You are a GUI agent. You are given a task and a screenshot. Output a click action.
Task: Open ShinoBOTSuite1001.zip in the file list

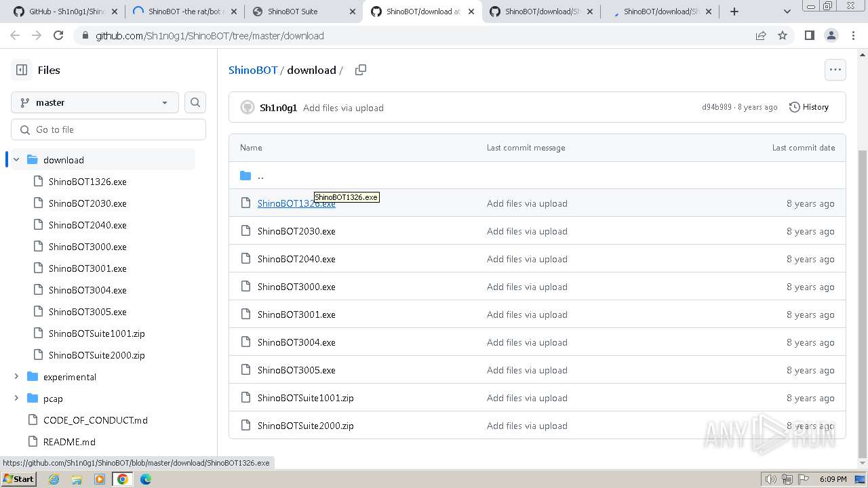(306, 398)
